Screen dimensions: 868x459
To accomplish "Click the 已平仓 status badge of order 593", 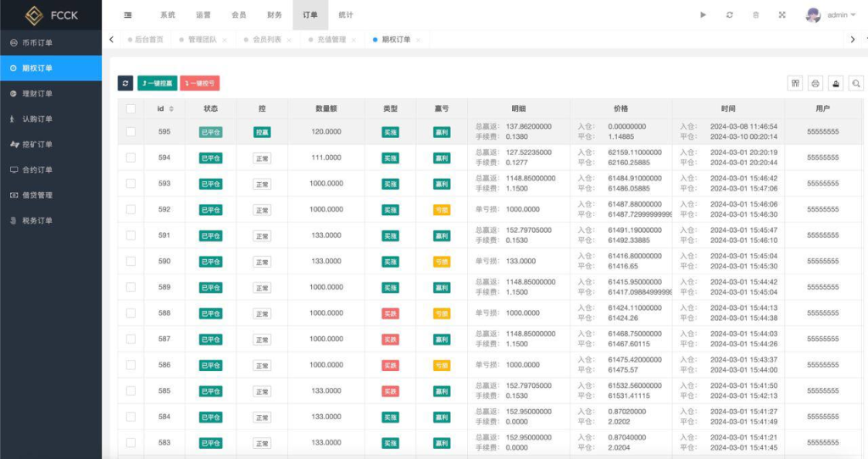I will pos(211,184).
